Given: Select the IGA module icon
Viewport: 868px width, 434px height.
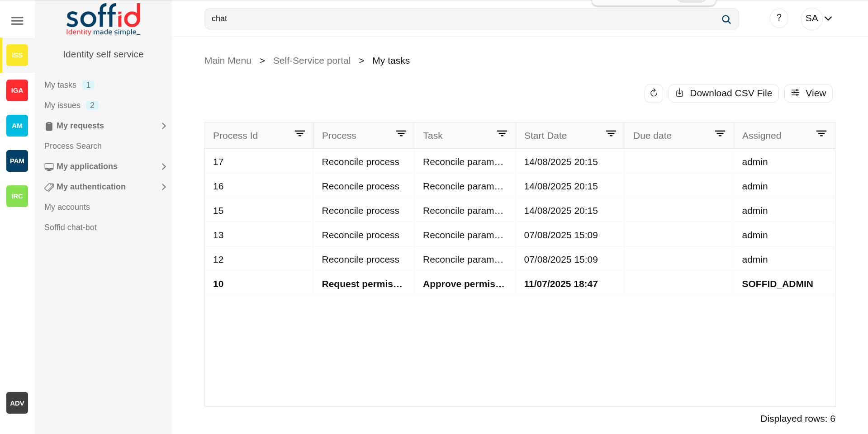Looking at the screenshot, I should click(x=17, y=90).
